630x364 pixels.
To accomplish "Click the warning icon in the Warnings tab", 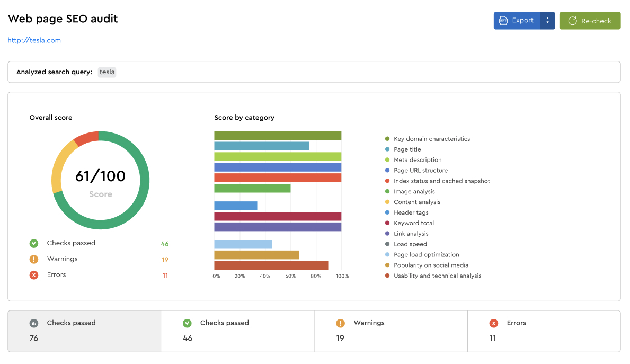I will 340,323.
